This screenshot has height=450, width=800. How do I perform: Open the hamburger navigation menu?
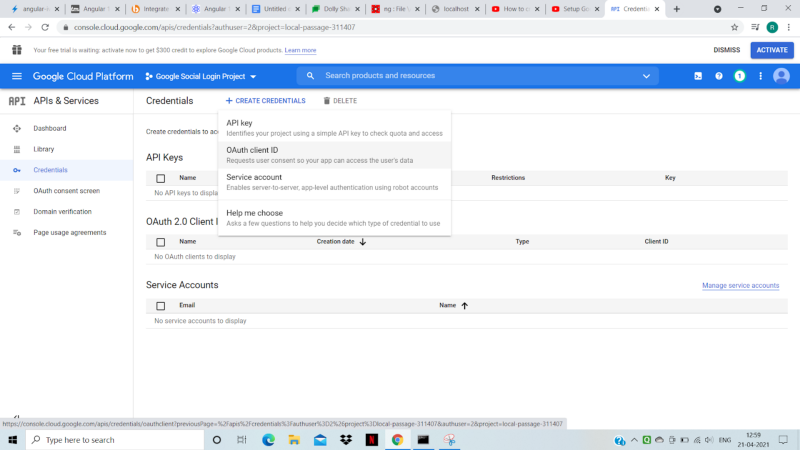point(17,76)
